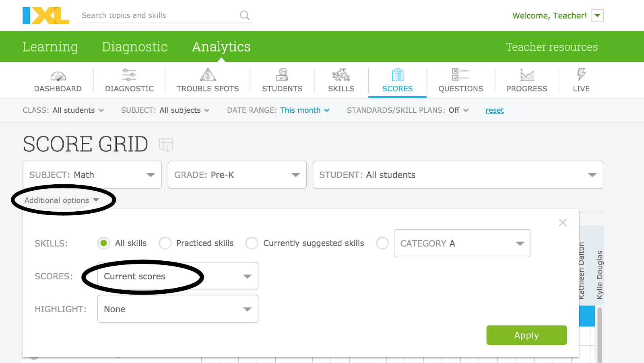Open the Dashboard panel
Screen dimensions: 644x363
point(58,80)
